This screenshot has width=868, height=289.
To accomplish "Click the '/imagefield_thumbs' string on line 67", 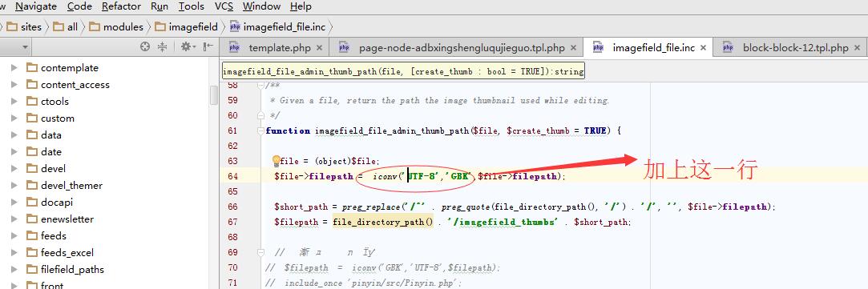I will pyautogui.click(x=502, y=222).
